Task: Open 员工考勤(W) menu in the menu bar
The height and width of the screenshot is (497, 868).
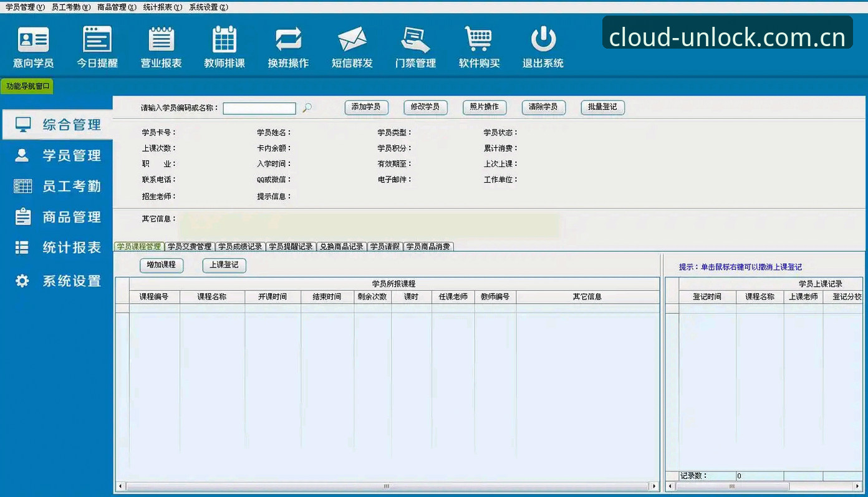Action: click(70, 7)
